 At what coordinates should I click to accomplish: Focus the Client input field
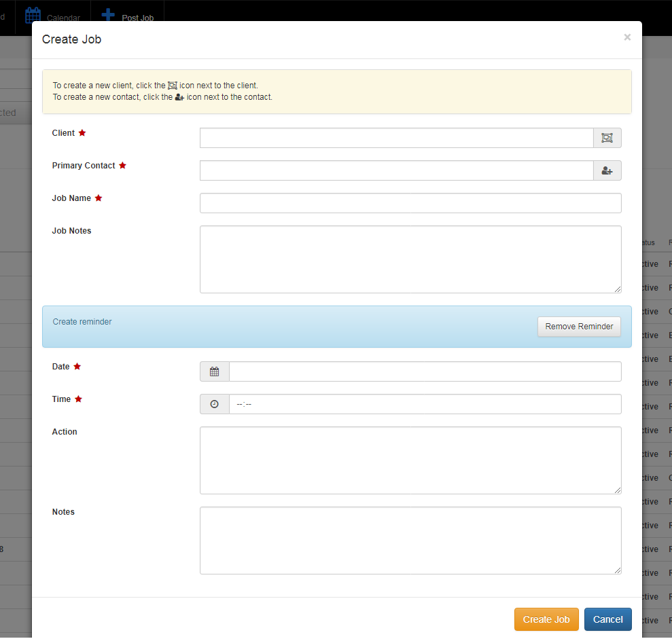tap(396, 138)
